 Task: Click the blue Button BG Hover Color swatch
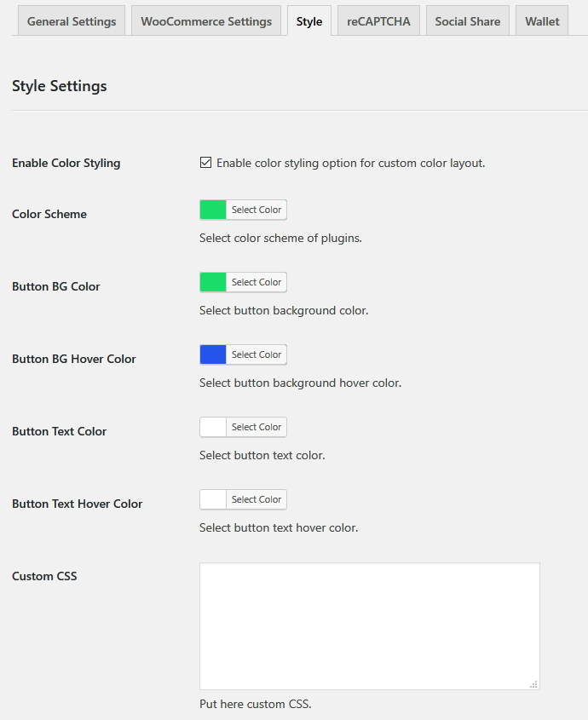click(x=212, y=354)
